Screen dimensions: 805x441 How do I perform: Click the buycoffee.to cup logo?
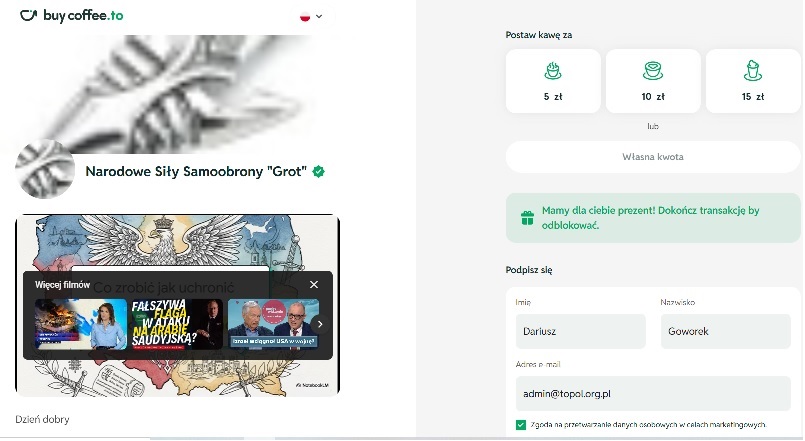[x=29, y=15]
